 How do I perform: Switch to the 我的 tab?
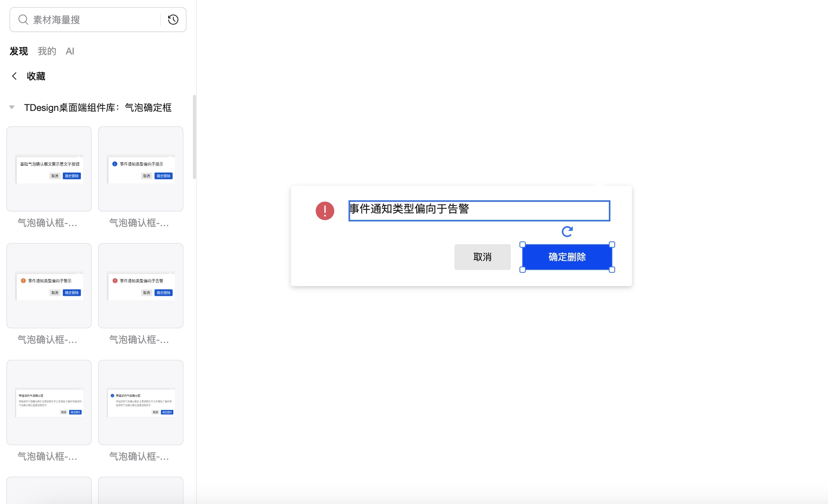(x=47, y=51)
